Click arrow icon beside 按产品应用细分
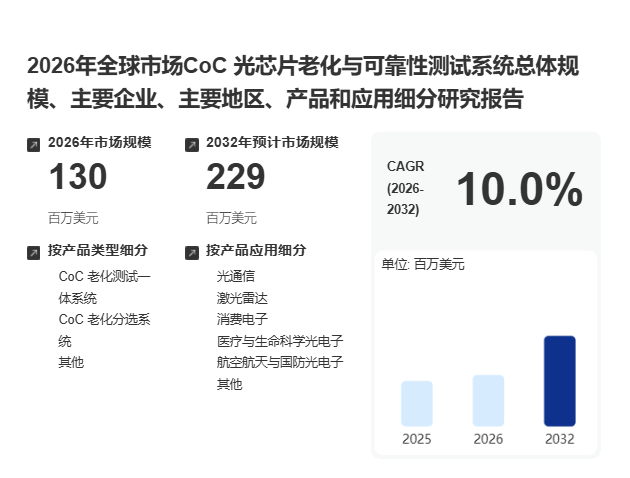This screenshot has width=630, height=478. 192,253
